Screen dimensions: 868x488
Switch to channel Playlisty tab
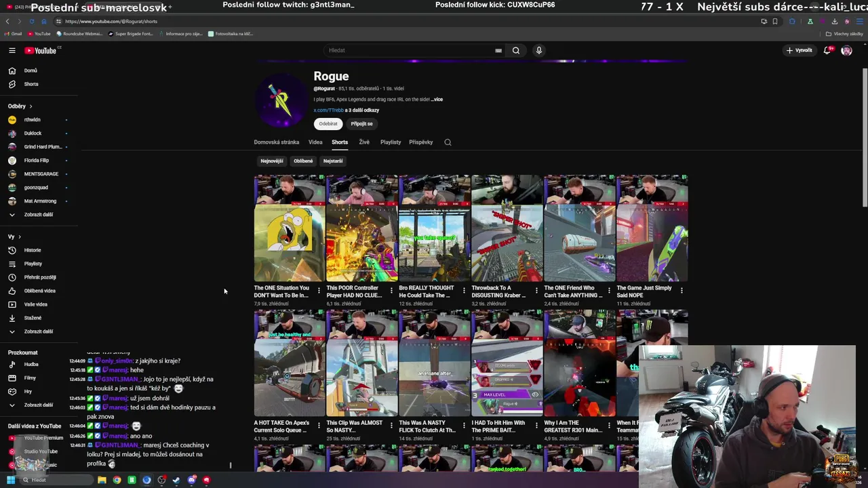point(391,142)
